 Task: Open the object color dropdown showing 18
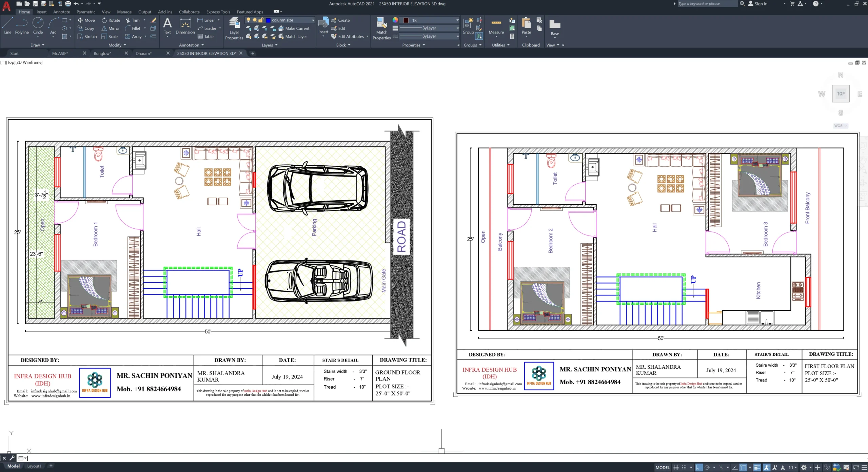tap(430, 20)
